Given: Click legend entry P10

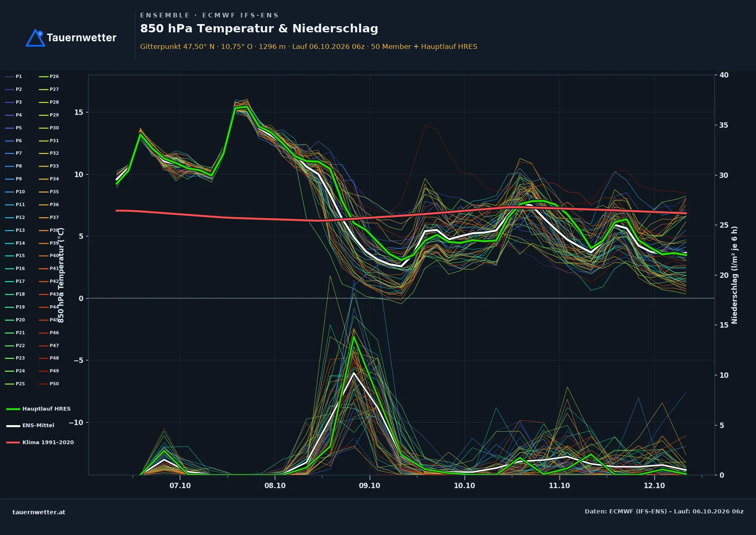Looking at the screenshot, I should click(x=15, y=192).
